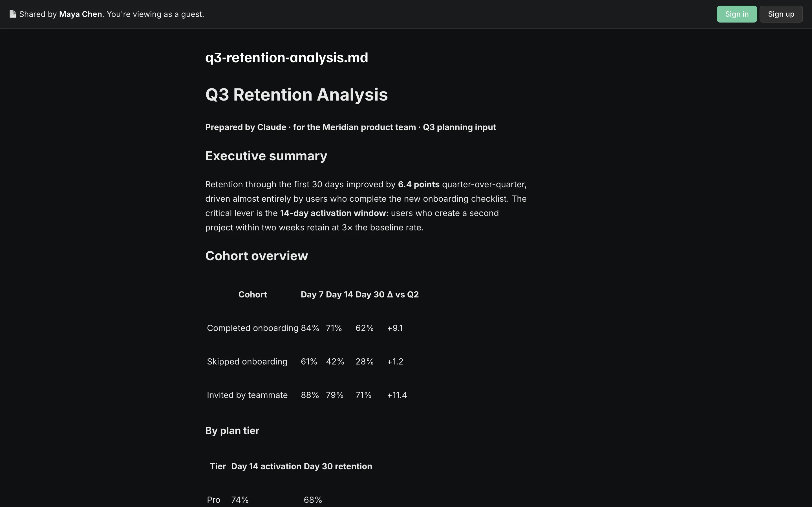Click the Day 30 retention column header
The image size is (812, 507).
click(x=338, y=466)
